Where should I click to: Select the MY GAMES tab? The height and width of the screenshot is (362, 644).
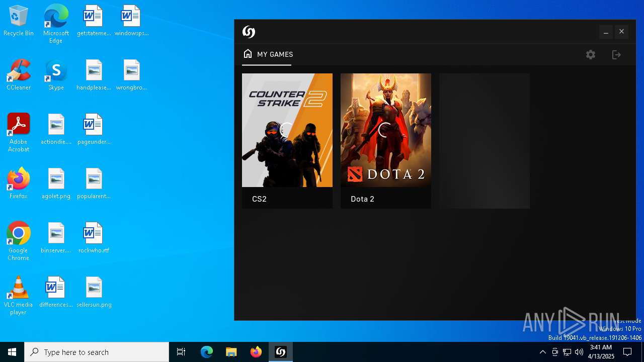point(267,54)
